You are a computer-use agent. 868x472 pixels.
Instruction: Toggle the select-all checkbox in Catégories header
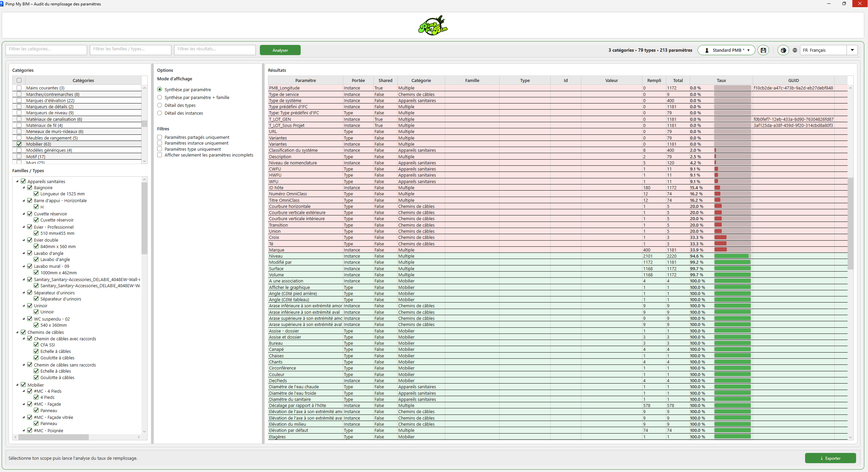point(19,80)
